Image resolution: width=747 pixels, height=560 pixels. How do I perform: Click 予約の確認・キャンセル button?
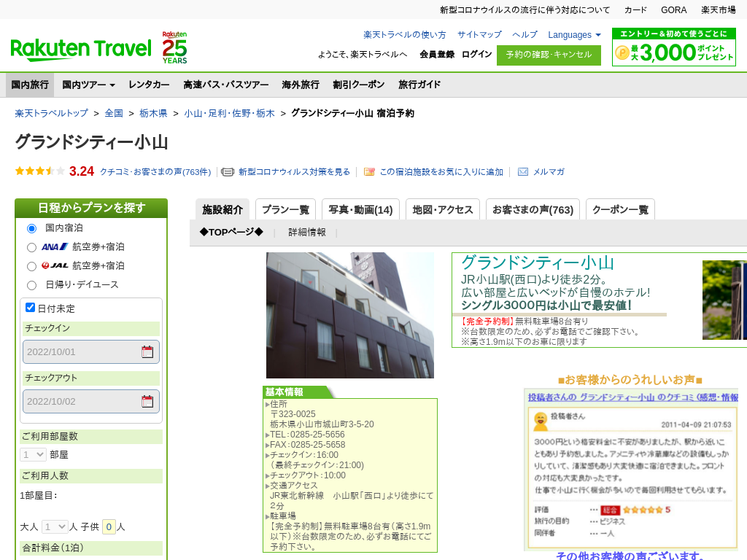tap(549, 55)
